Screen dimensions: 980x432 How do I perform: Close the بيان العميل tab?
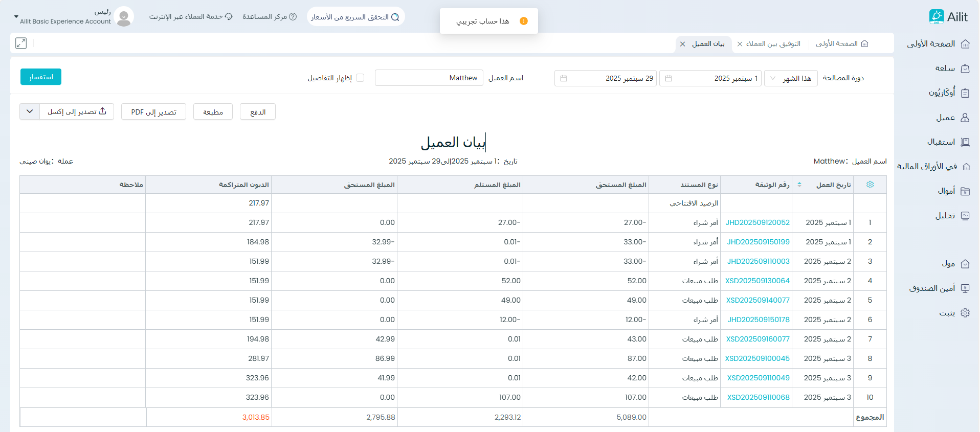click(x=682, y=44)
